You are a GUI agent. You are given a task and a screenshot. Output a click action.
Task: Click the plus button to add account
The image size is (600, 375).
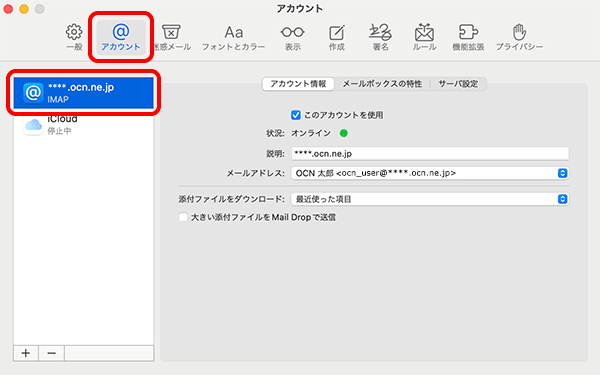(x=26, y=353)
